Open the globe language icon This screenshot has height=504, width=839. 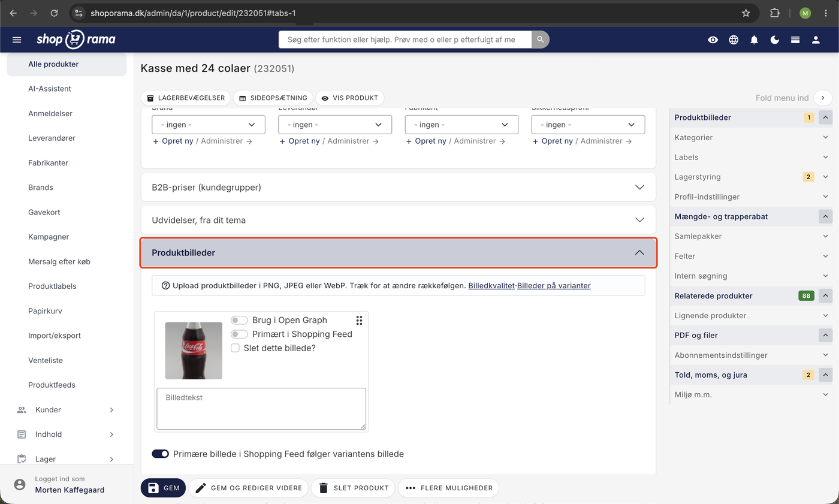(734, 40)
